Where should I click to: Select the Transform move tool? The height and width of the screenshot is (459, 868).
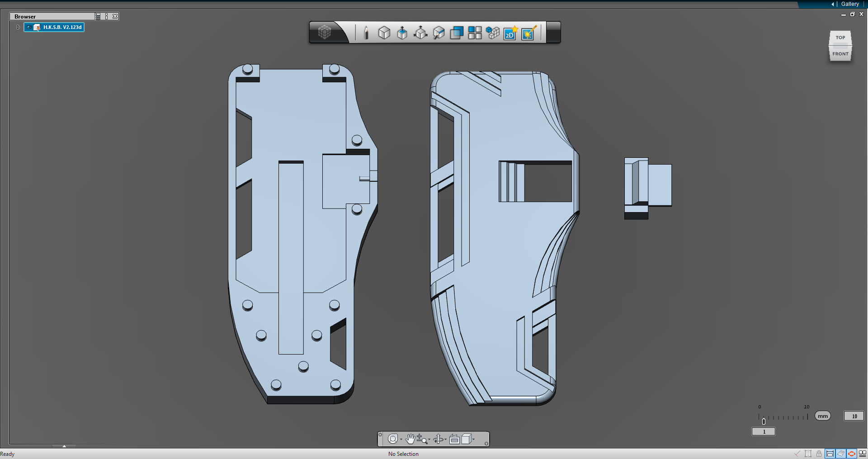420,33
